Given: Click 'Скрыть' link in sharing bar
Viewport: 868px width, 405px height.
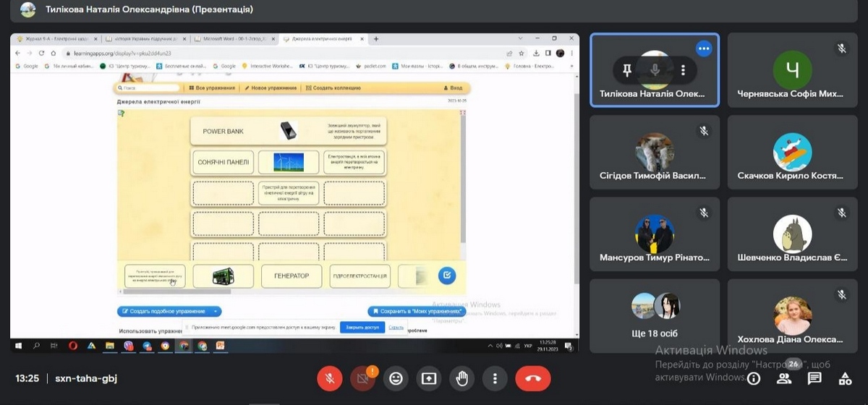Looking at the screenshot, I should point(396,327).
